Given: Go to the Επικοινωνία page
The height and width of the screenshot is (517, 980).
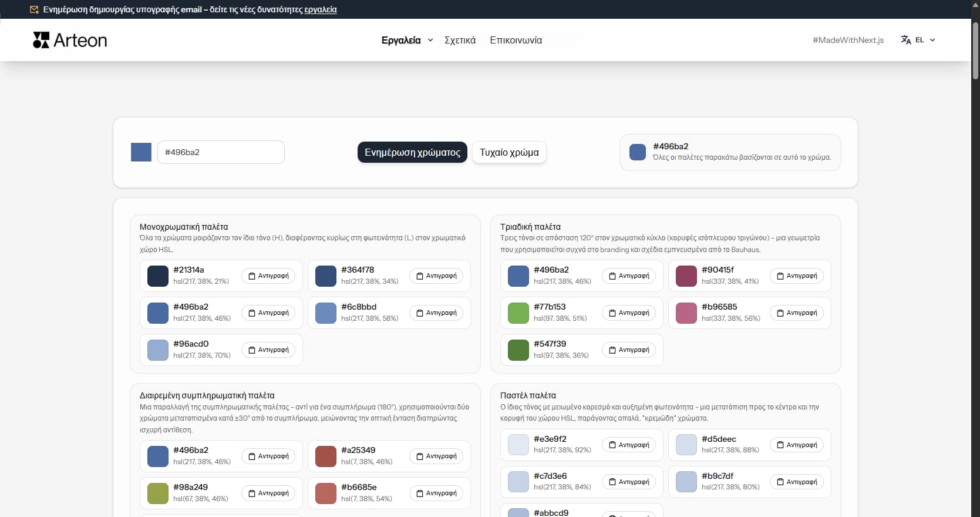Looking at the screenshot, I should (x=516, y=40).
